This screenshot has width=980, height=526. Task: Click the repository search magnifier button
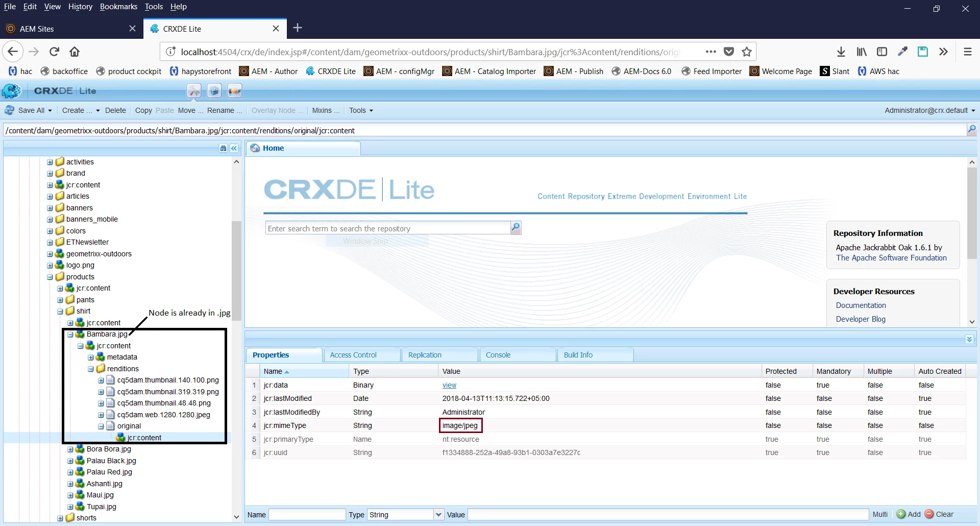tap(516, 228)
